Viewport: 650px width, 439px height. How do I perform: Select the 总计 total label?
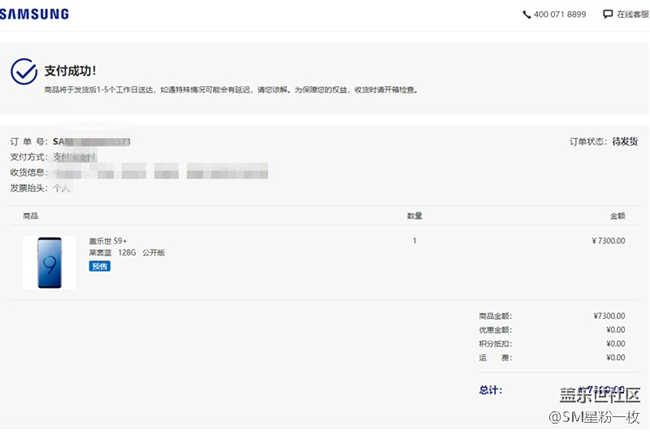(490, 390)
